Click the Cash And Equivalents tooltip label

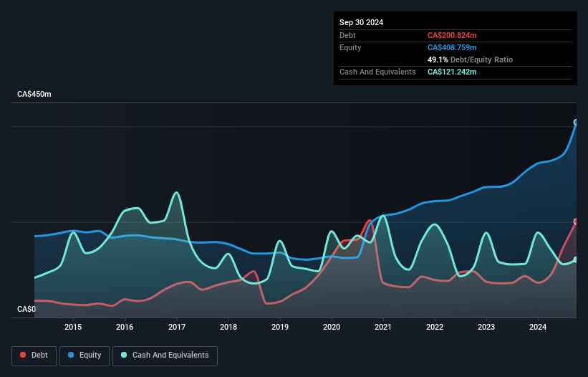377,72
